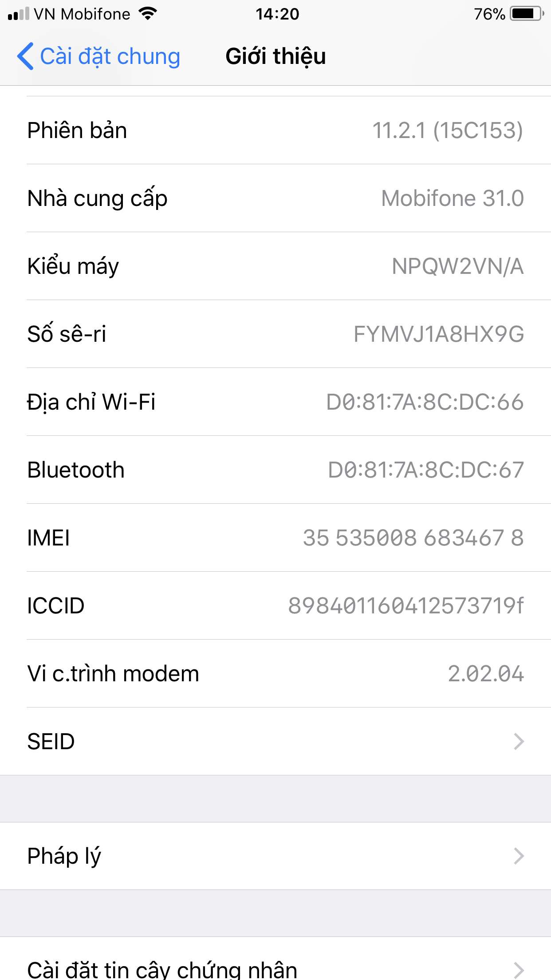Tap the Nhà cung cấp Mobifone 31.0 value
The height and width of the screenshot is (980, 551).
[x=453, y=198]
